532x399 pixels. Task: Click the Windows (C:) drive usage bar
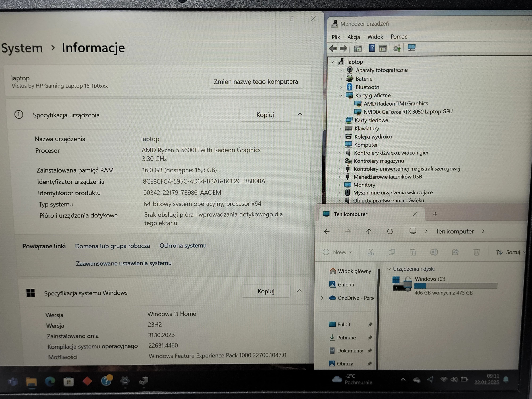pos(455,286)
